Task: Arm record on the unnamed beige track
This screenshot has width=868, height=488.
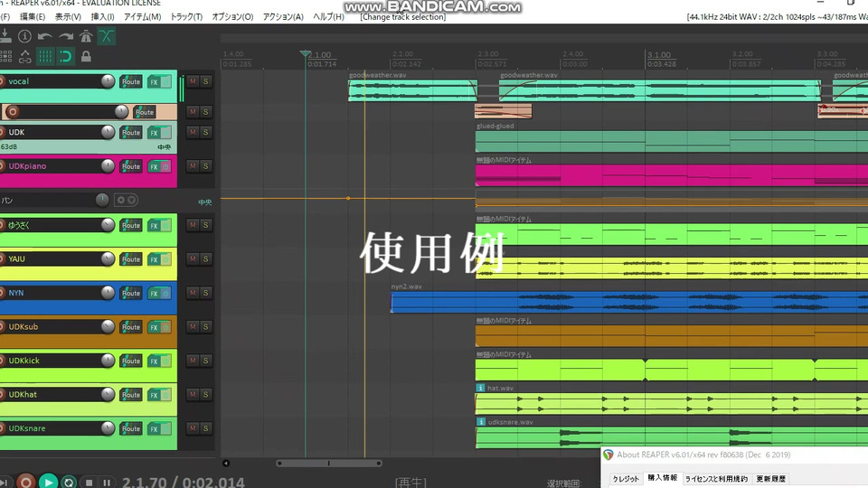Action: [x=12, y=112]
